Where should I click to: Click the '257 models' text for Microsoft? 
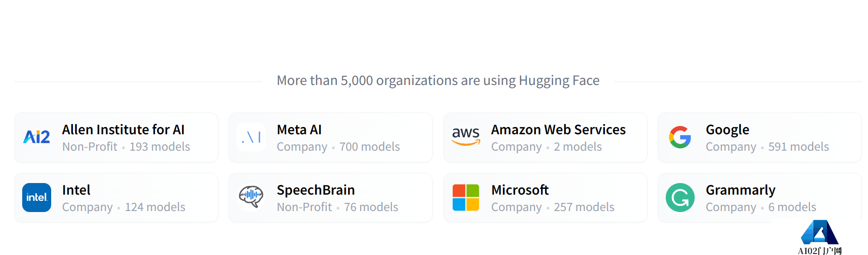(x=584, y=207)
